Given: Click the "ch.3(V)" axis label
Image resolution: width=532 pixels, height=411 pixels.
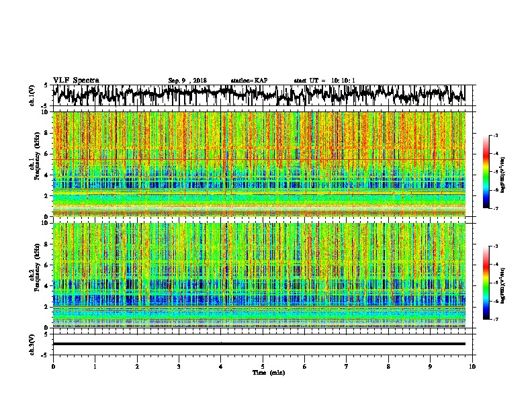Looking at the screenshot, I should coord(32,345).
